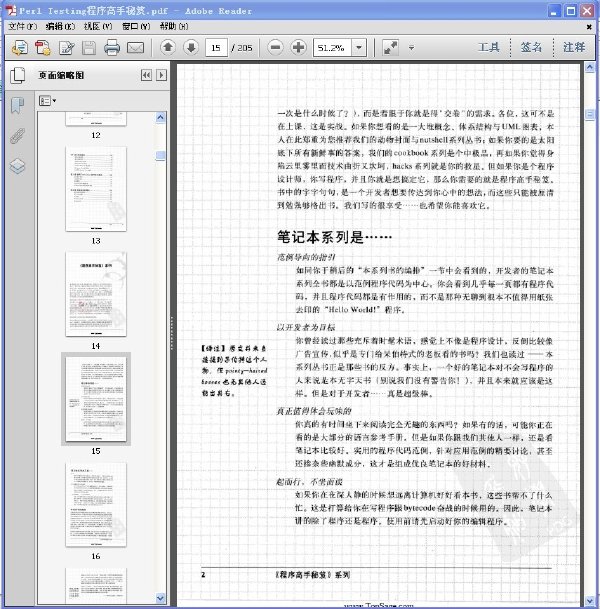Viewport: 600px width, 609px height.
Task: Open the 编辑 (Edit) menu
Action: pos(60,26)
